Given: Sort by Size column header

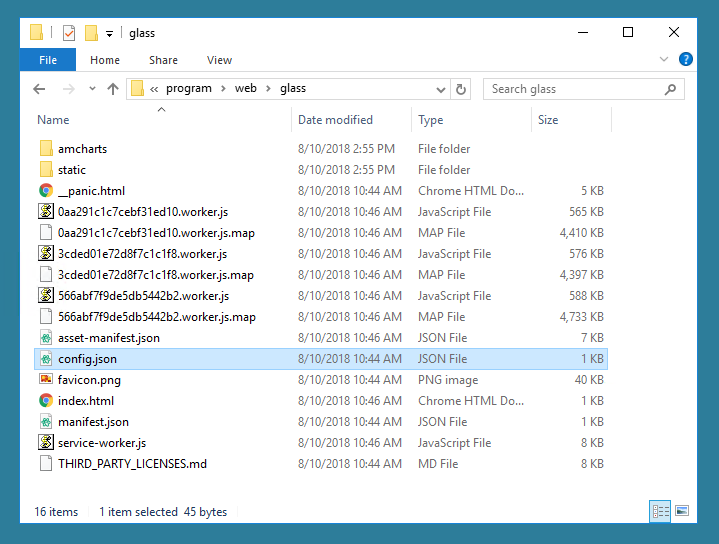Looking at the screenshot, I should pos(548,120).
